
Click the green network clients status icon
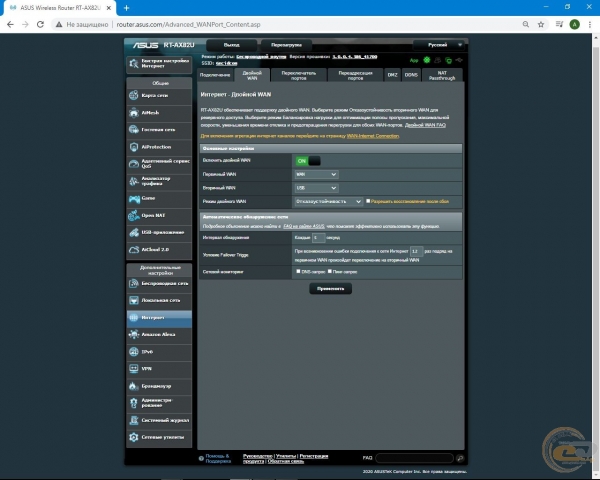coord(448,60)
